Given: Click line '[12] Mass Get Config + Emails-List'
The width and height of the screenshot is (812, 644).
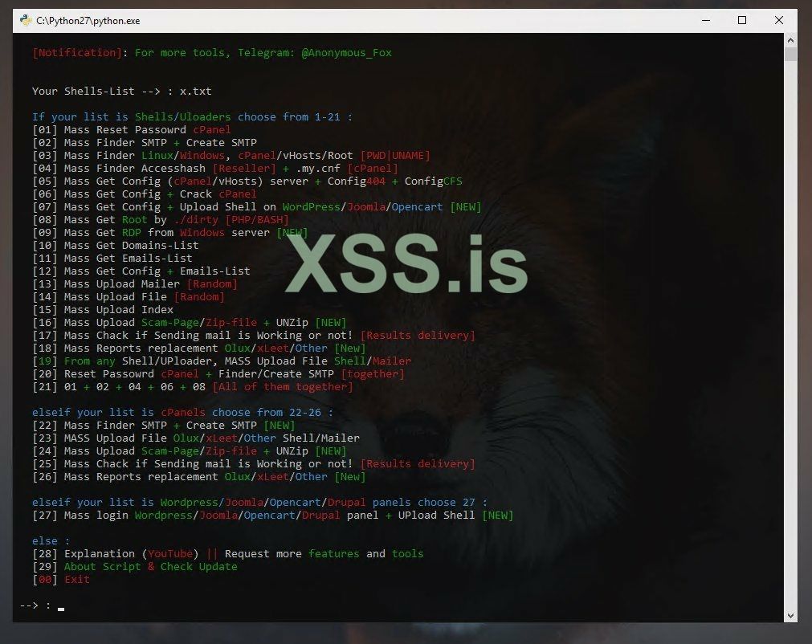Looking at the screenshot, I should click(x=141, y=271).
